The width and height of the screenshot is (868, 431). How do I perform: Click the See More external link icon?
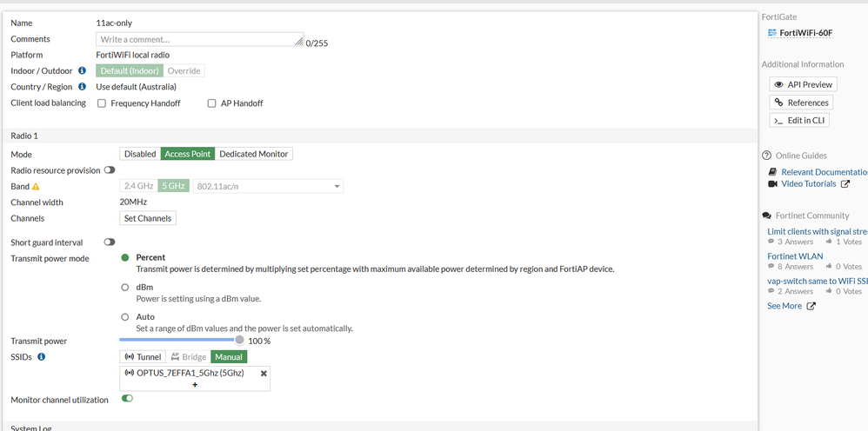(x=811, y=307)
